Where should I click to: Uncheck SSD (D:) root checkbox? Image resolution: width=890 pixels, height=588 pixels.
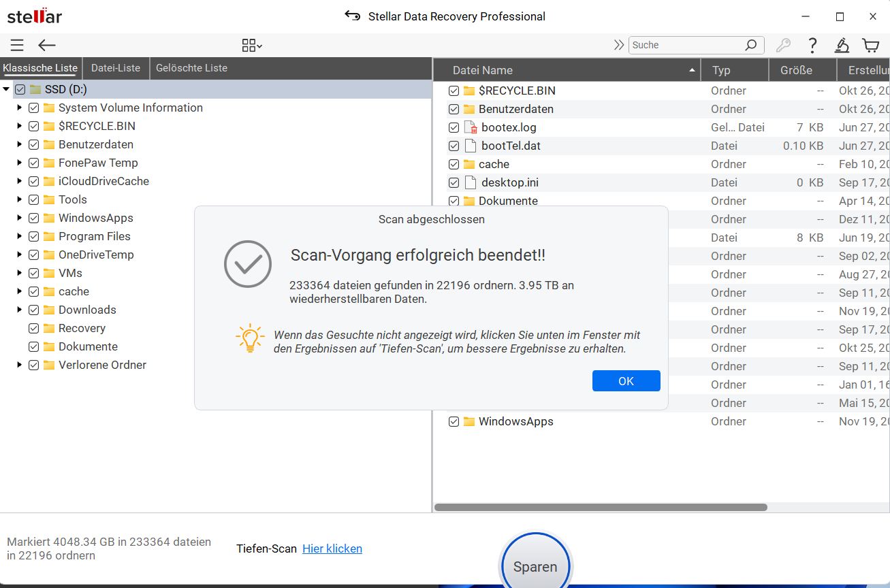pos(20,89)
